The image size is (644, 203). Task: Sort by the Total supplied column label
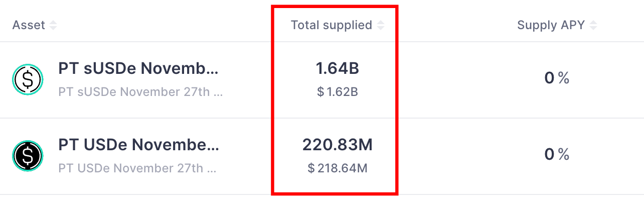click(x=332, y=25)
